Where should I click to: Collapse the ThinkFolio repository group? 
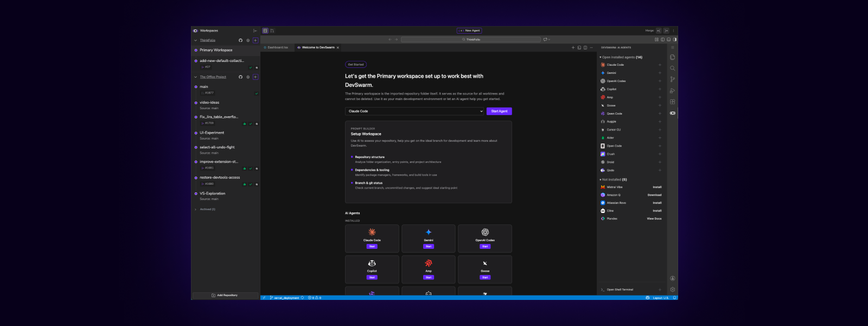(195, 40)
